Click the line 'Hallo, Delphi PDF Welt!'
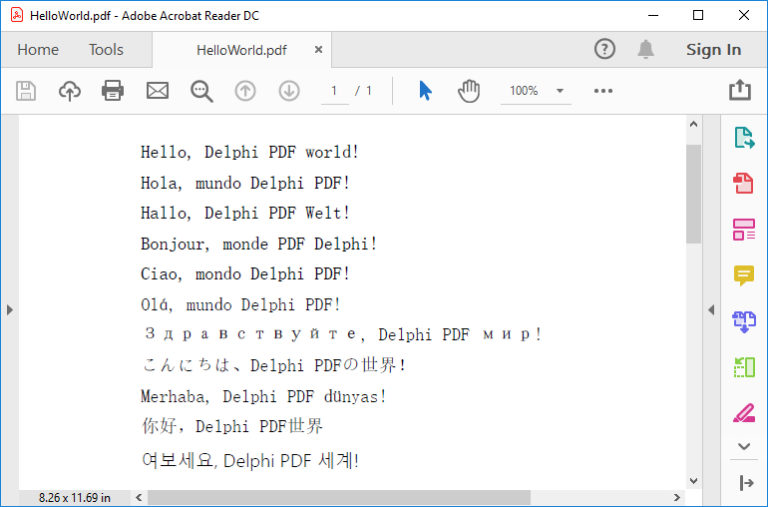Viewport: 768px width, 507px height. coord(245,213)
